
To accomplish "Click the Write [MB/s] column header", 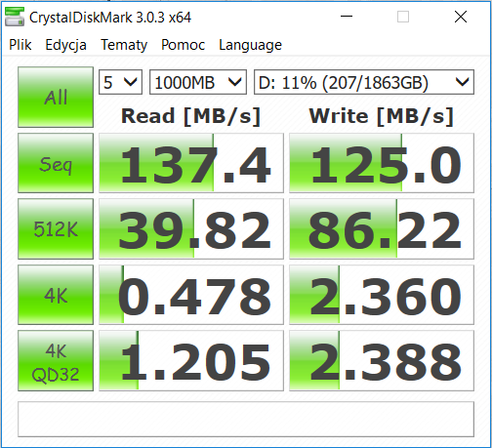I will click(382, 116).
